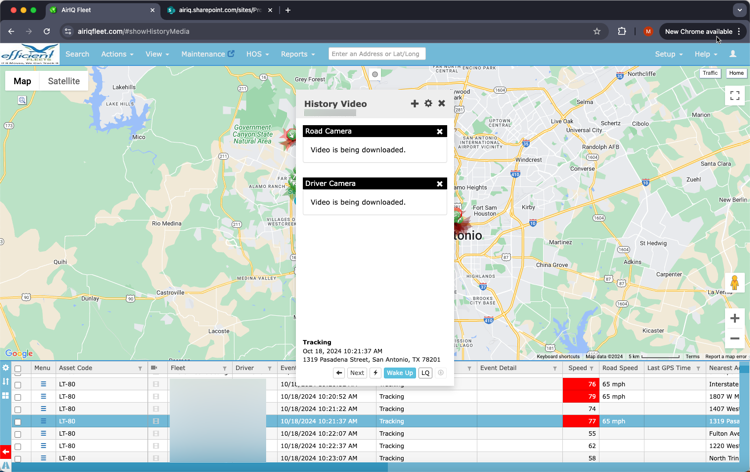The image size is (750, 472).
Task: Click the grid sort arrows icon
Action: click(5, 382)
